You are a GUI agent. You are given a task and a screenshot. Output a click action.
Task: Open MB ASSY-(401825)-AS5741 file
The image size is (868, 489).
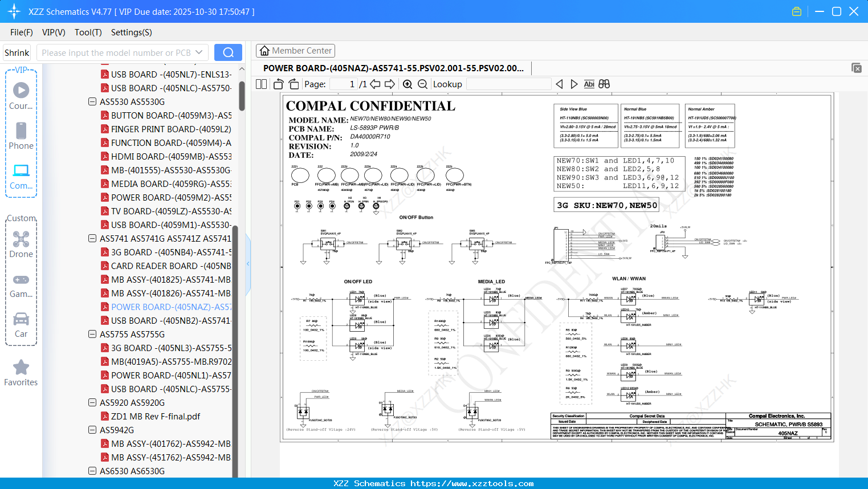[x=171, y=279]
